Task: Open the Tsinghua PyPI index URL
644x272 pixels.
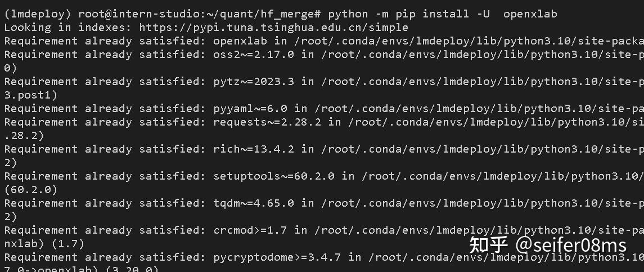Action: [273, 27]
